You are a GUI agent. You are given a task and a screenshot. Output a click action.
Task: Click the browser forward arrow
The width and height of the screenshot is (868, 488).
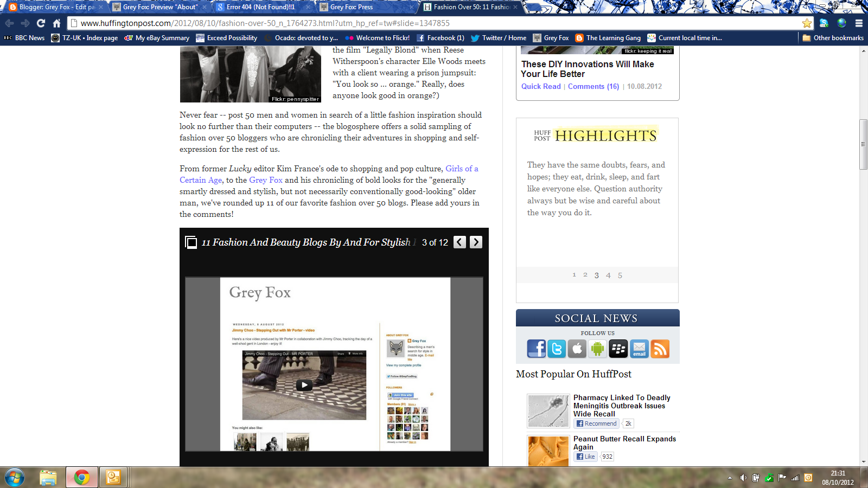[x=25, y=23]
